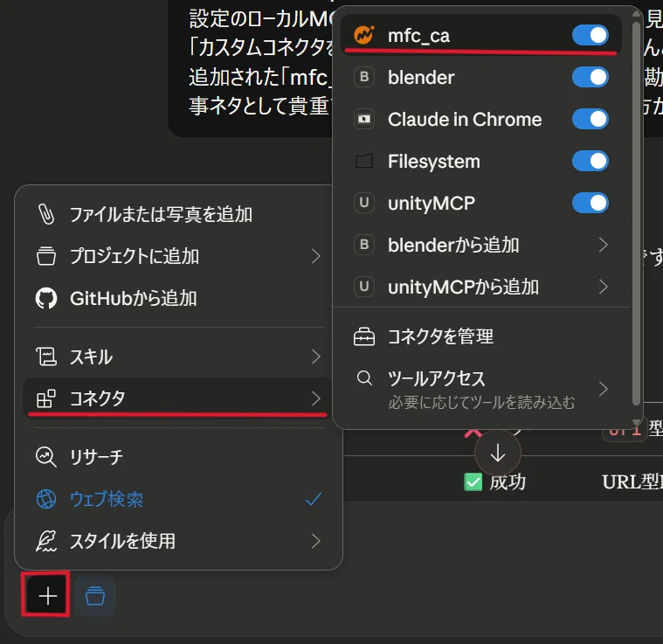Select ファイルまたは写真を追加 menu item

pyautogui.click(x=178, y=214)
